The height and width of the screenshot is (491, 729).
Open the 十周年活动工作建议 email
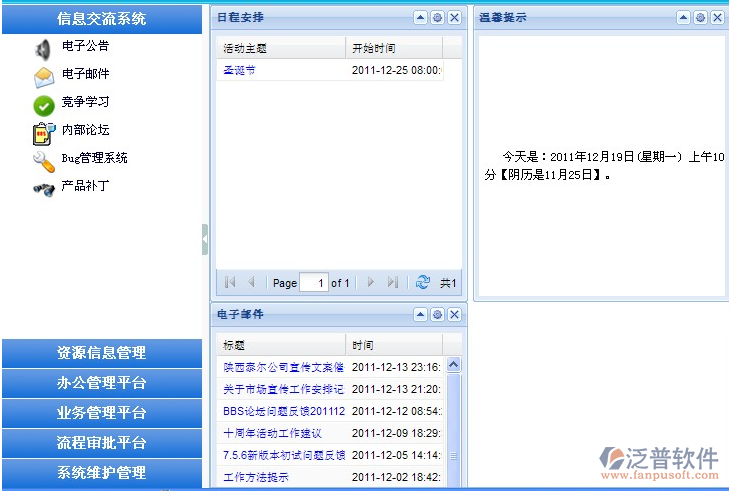(272, 433)
